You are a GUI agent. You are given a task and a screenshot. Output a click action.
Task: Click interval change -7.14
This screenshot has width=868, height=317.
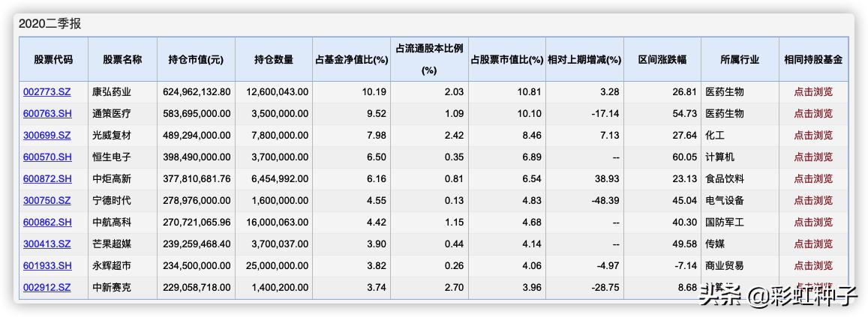[685, 265]
